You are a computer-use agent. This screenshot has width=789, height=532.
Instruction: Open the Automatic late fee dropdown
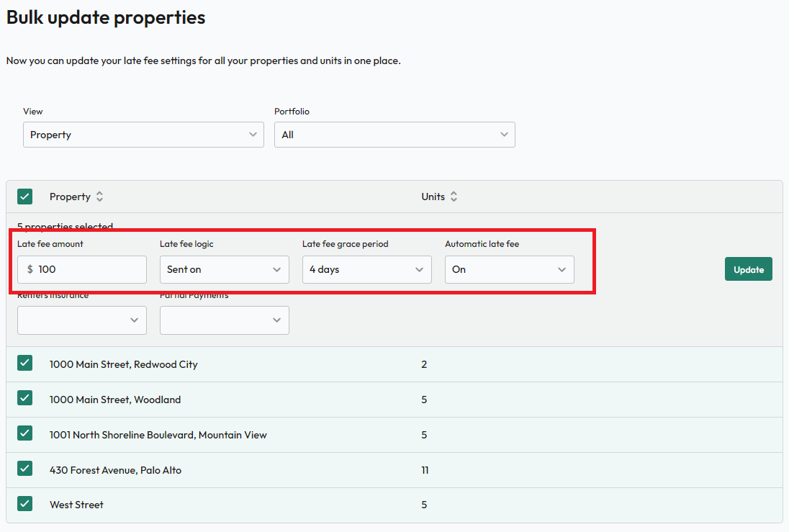click(x=509, y=269)
